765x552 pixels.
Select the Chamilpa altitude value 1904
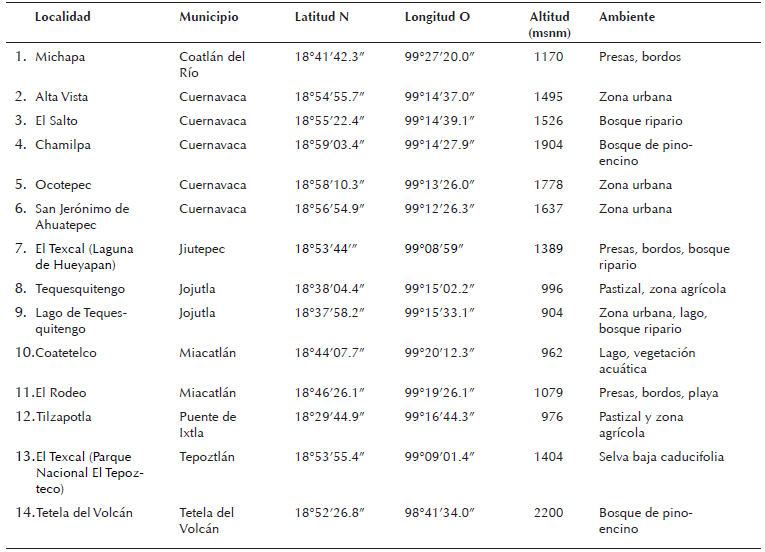pos(547,145)
